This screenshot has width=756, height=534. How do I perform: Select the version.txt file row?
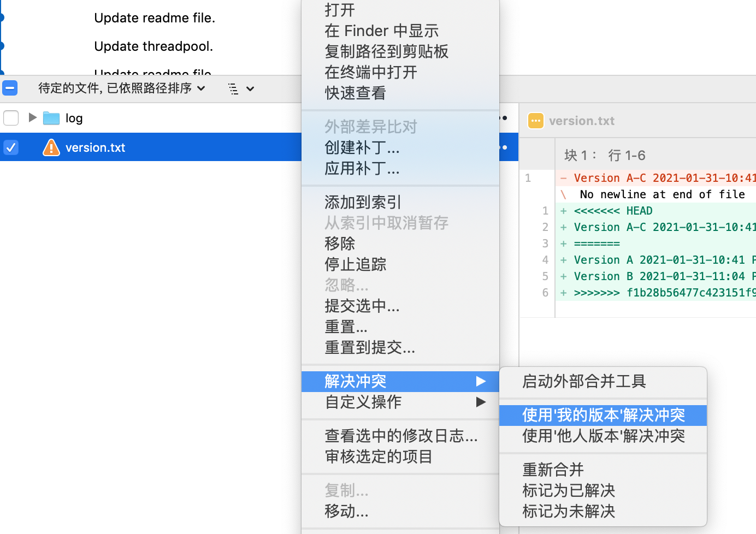[x=151, y=147]
